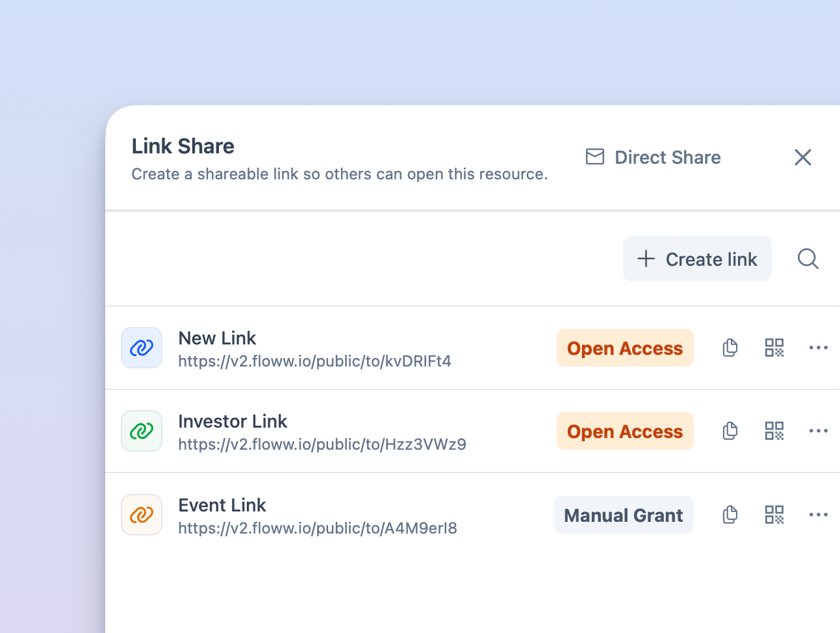Show QR code for Event Link
Screen dimensions: 840x633
coord(774,515)
